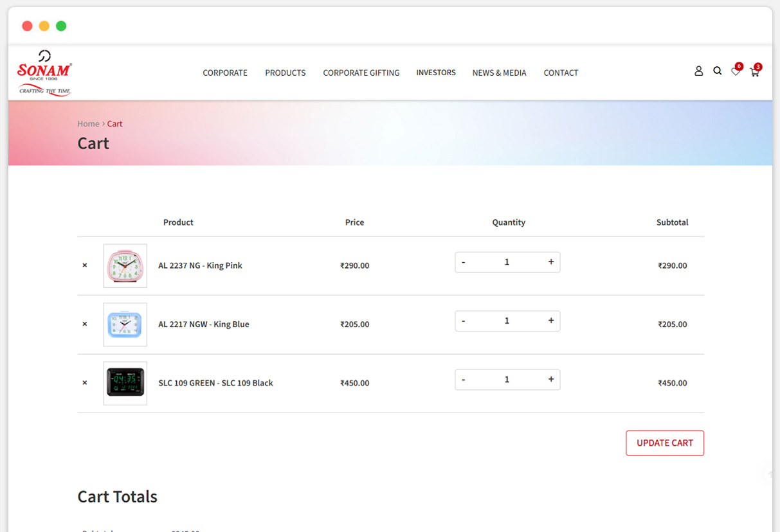
Task: Open the search magnifier icon
Action: 717,71
